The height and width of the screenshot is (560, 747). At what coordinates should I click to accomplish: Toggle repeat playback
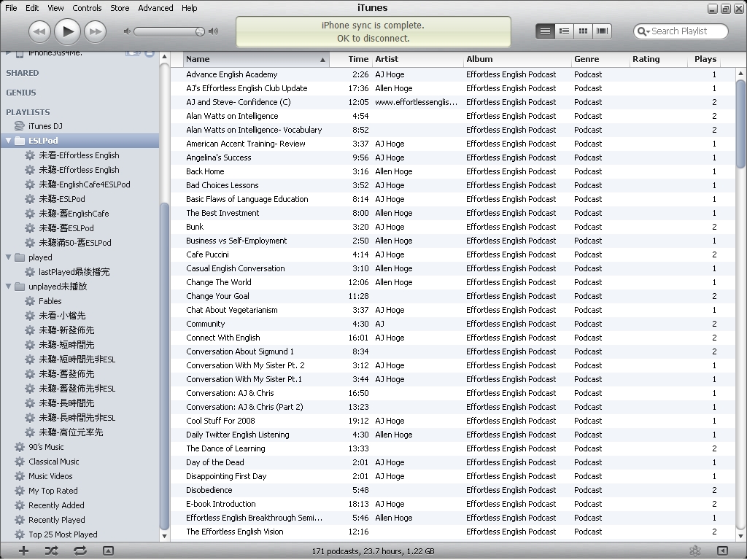[x=80, y=551]
